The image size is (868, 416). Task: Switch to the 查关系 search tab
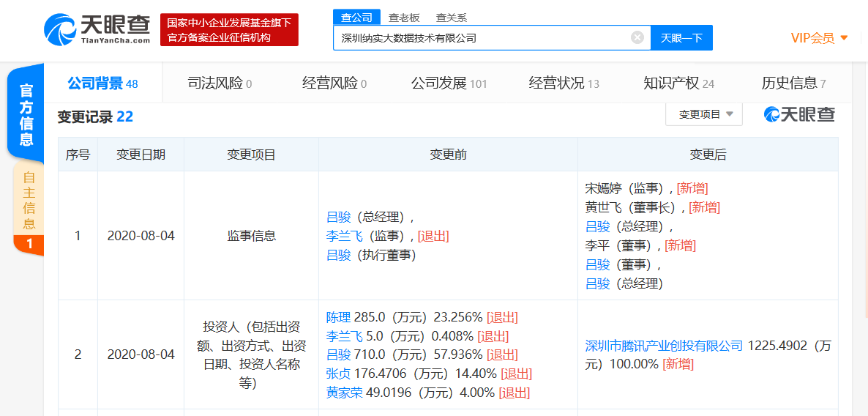[451, 18]
